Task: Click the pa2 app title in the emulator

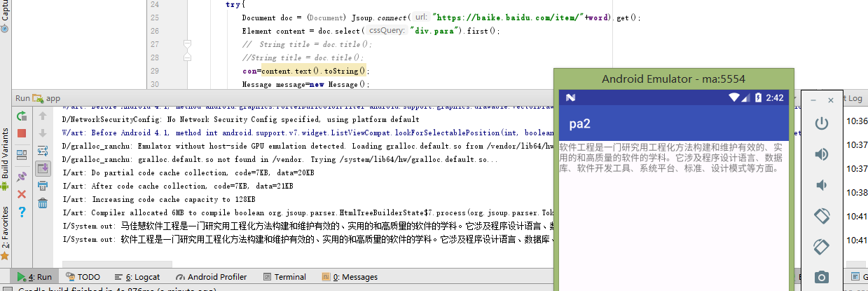Action: pos(579,124)
